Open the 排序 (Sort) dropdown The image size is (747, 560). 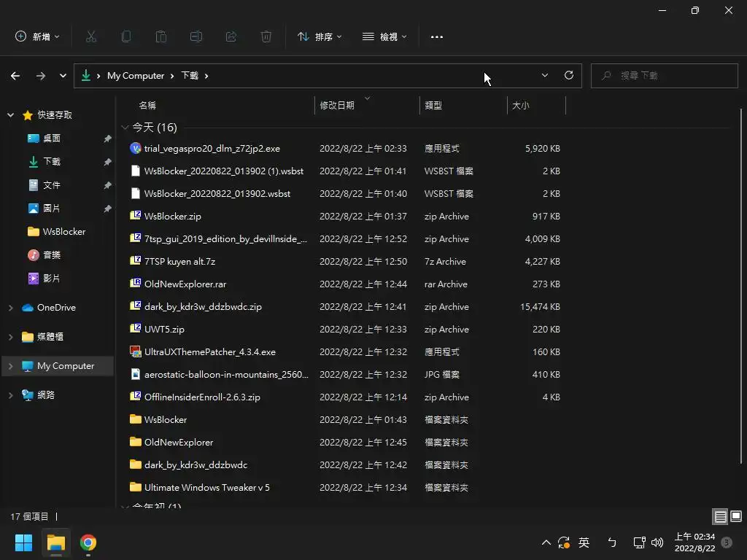pyautogui.click(x=320, y=36)
